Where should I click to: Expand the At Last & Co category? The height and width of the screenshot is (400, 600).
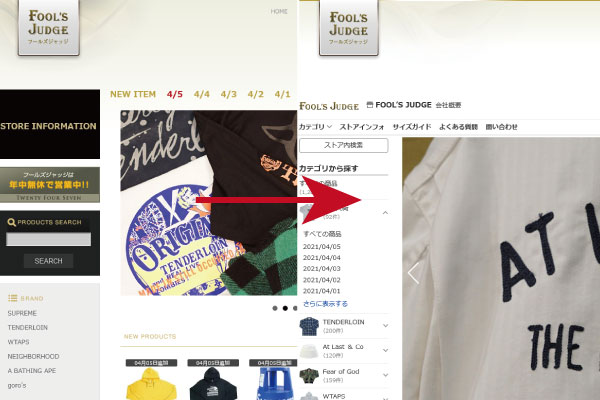385,350
